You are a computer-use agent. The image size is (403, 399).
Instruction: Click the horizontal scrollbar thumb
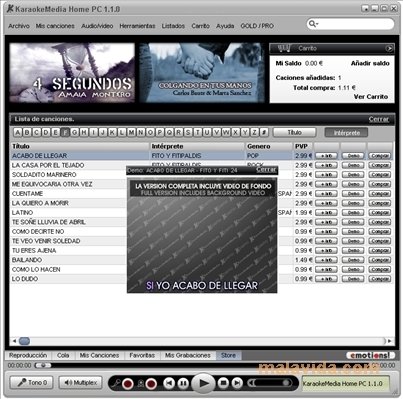click(x=24, y=341)
